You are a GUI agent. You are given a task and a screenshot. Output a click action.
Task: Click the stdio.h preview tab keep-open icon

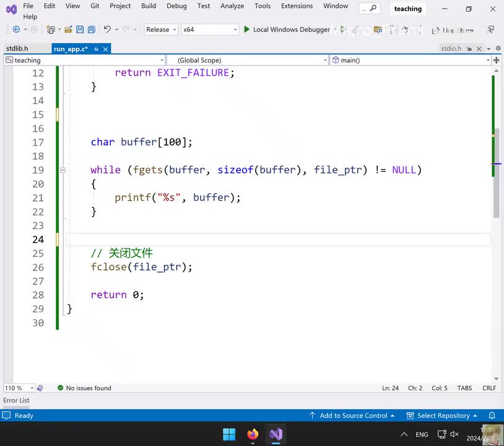pyautogui.click(x=469, y=48)
